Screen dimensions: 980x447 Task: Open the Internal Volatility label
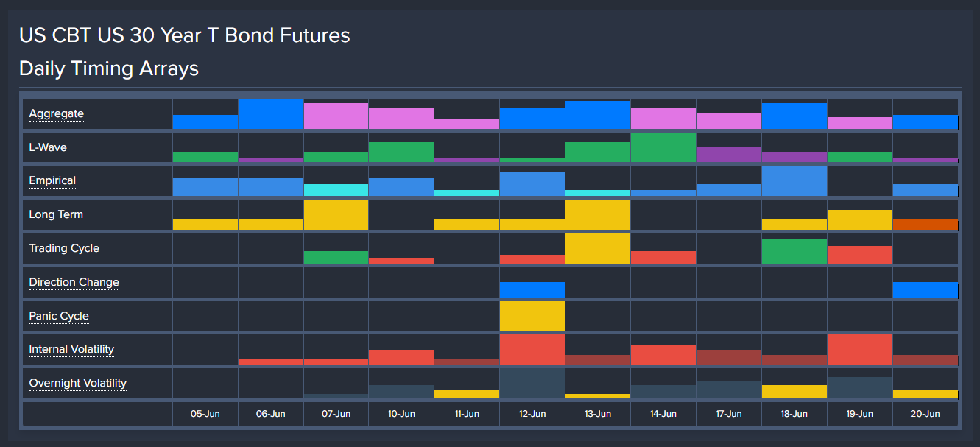pyautogui.click(x=71, y=350)
